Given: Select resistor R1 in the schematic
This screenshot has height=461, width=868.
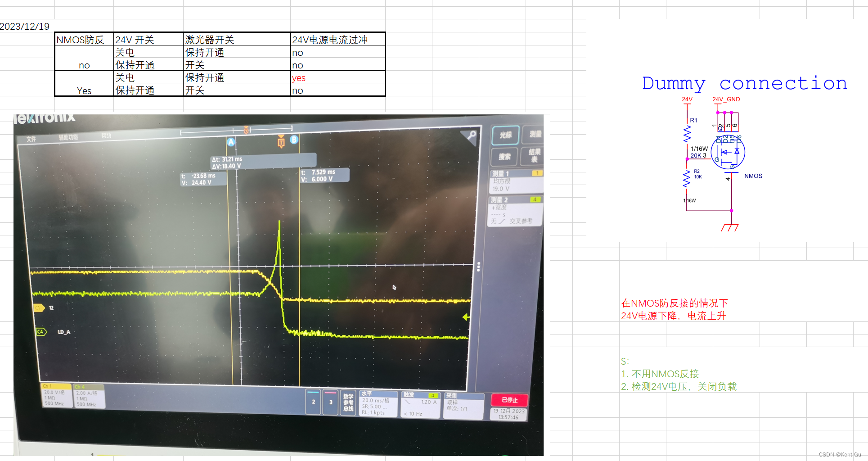Looking at the screenshot, I should pyautogui.click(x=687, y=133).
